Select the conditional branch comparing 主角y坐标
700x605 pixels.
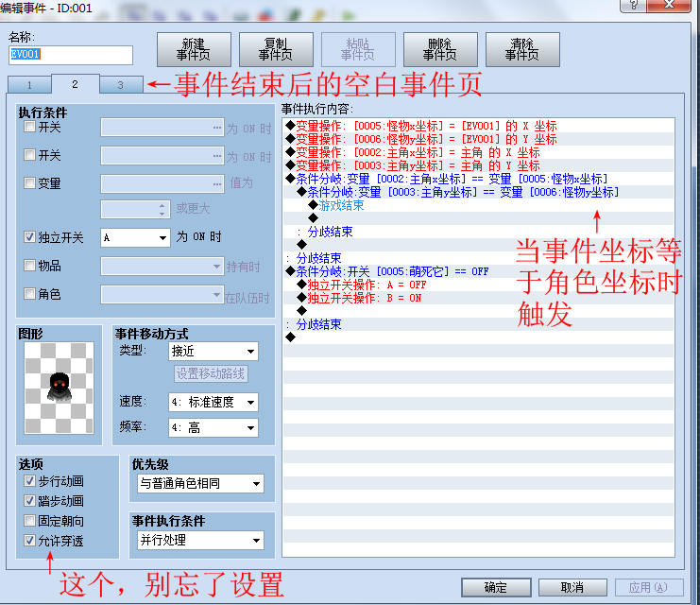[478, 192]
